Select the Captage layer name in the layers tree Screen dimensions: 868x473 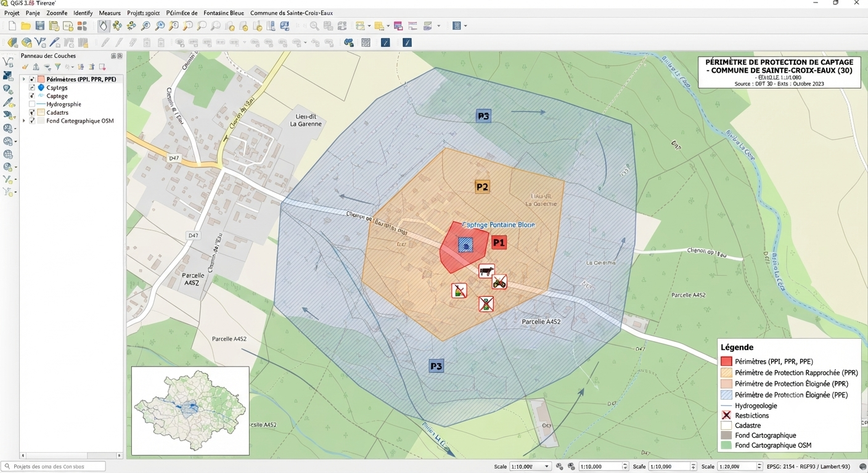[x=57, y=96]
